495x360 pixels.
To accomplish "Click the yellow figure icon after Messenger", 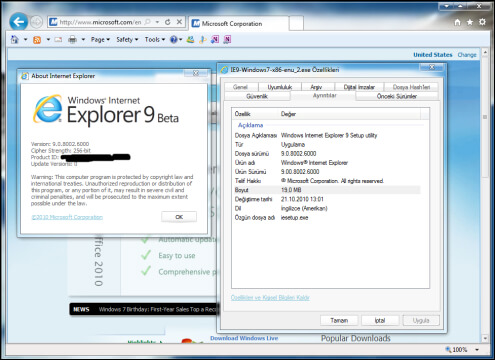I will click(x=202, y=40).
